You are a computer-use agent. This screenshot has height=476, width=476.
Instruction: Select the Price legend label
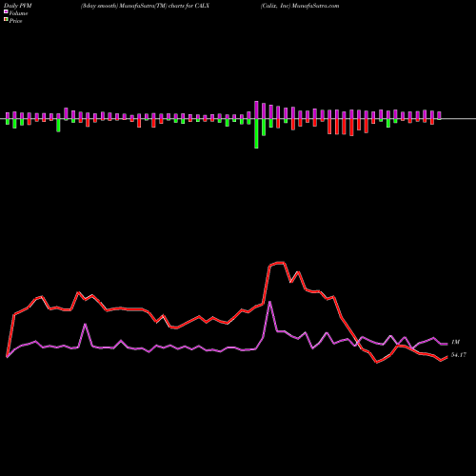click(15, 21)
